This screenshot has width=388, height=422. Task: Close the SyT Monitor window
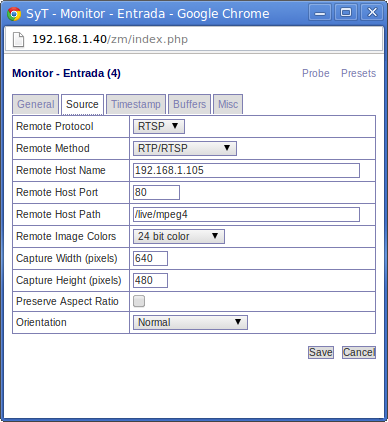click(x=372, y=13)
